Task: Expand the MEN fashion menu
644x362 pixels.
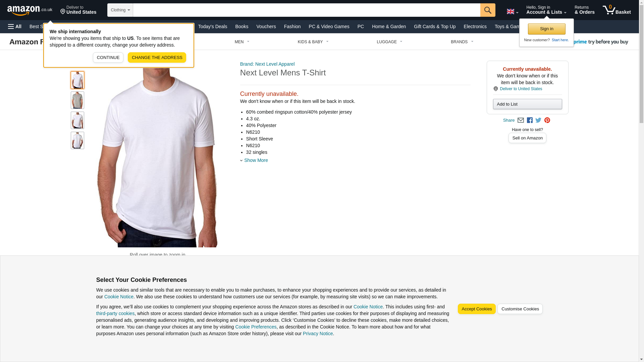Action: pyautogui.click(x=242, y=42)
